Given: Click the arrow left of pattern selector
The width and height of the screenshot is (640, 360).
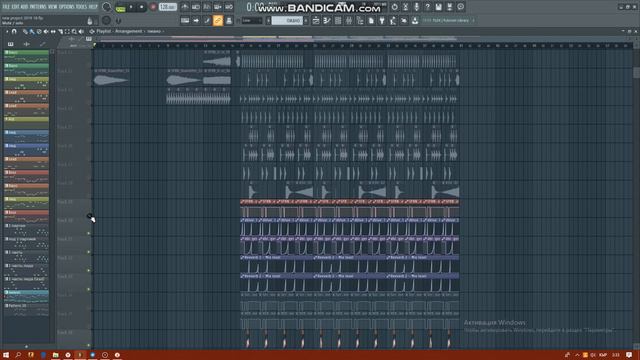Looking at the screenshot, I should 268,20.
